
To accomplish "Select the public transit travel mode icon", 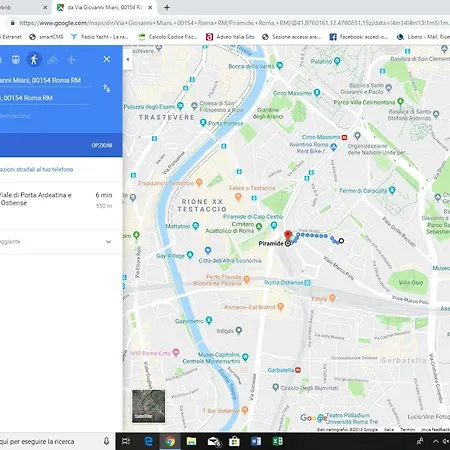I will 15,60.
